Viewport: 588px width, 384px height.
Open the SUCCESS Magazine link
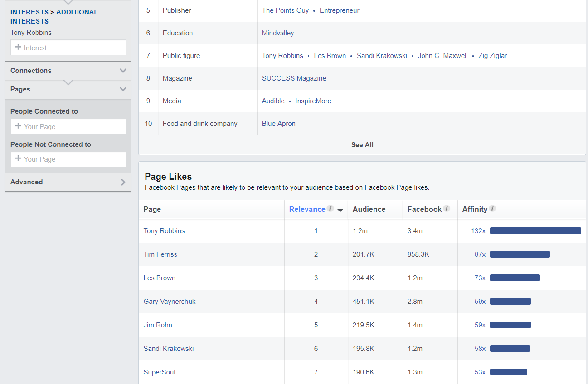click(294, 78)
